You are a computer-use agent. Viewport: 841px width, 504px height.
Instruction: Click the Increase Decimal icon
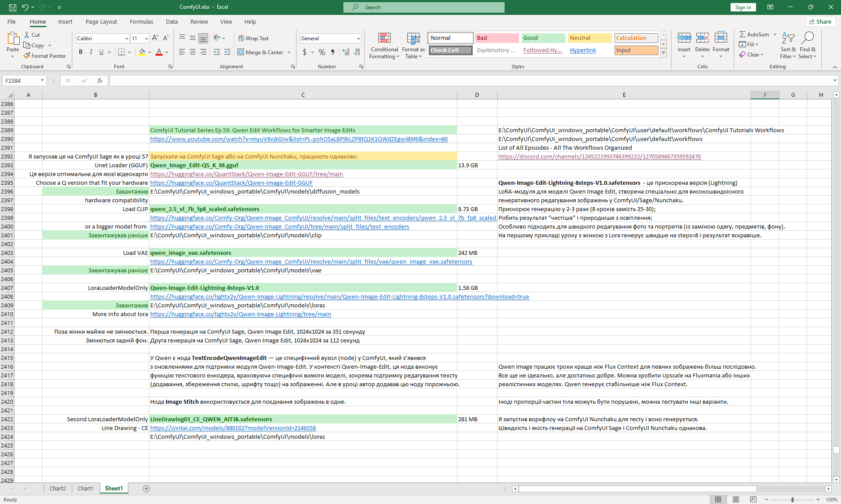[x=346, y=52]
